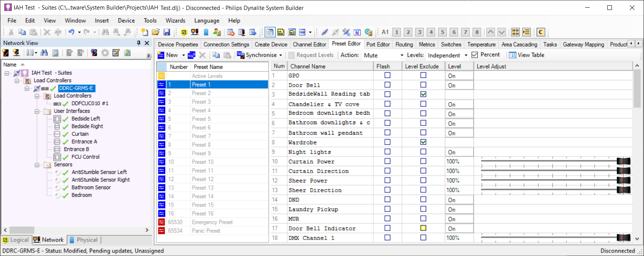Switch to the Port Editor tab
Screen dimensions: 644x256
point(378,44)
